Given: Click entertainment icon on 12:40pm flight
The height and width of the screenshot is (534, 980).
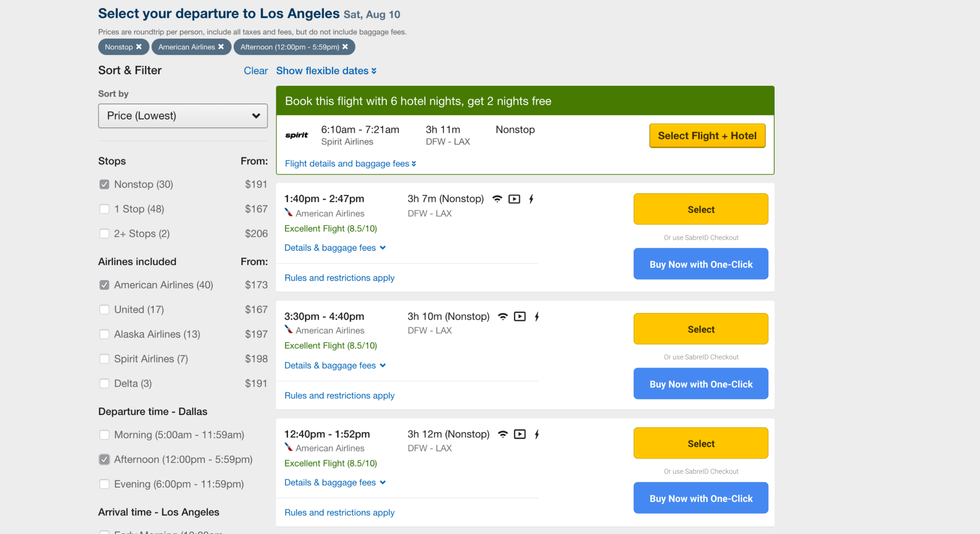Looking at the screenshot, I should coord(520,434).
